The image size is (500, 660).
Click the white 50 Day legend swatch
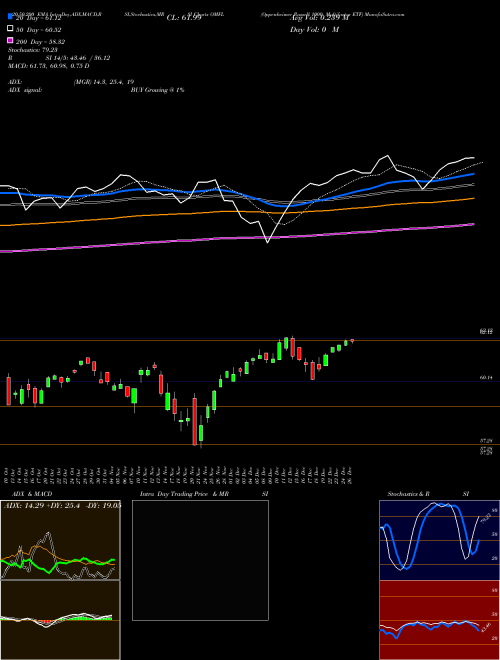[10, 29]
